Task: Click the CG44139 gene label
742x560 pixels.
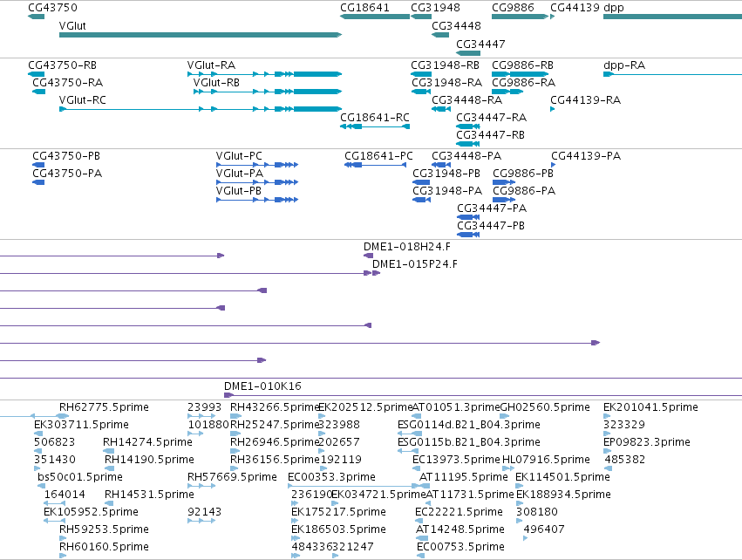Action: click(575, 8)
